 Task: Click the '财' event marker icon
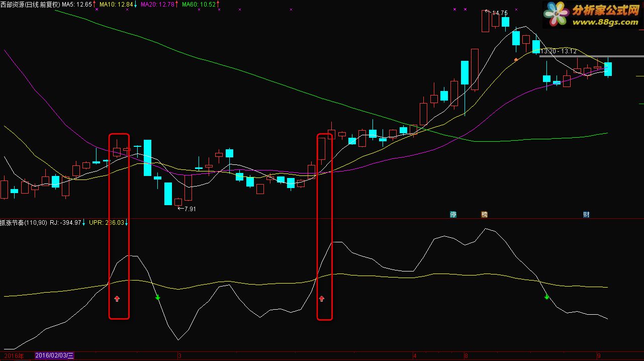click(586, 215)
